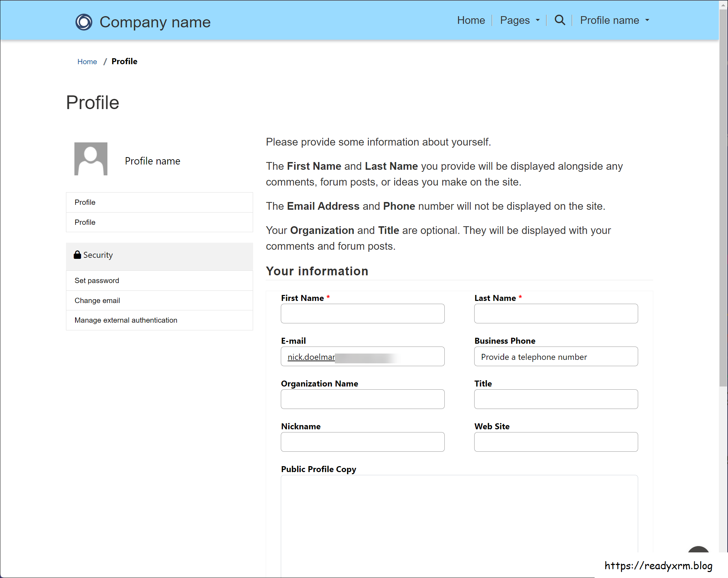The image size is (728, 578).
Task: Open the search icon in navigation bar
Action: (x=560, y=20)
